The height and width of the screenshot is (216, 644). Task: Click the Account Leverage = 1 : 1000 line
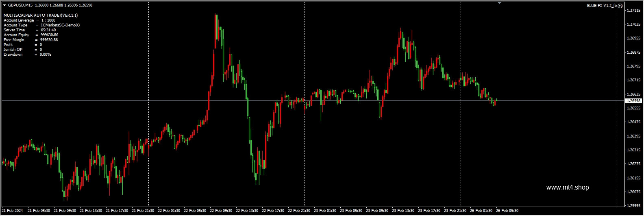click(x=30, y=20)
